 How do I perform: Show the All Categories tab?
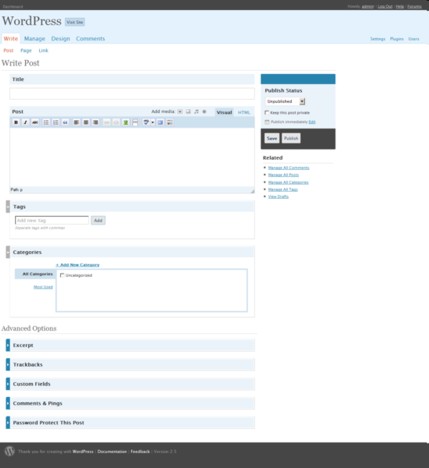(x=36, y=274)
